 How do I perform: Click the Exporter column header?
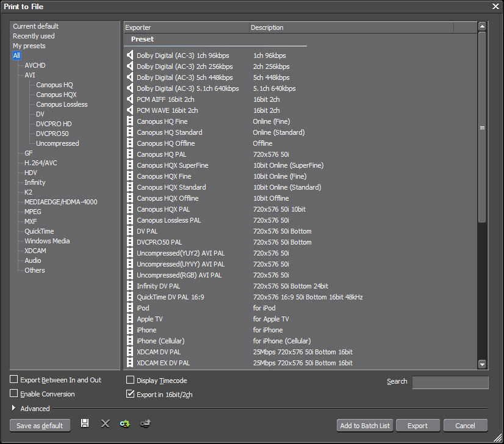tap(187, 27)
